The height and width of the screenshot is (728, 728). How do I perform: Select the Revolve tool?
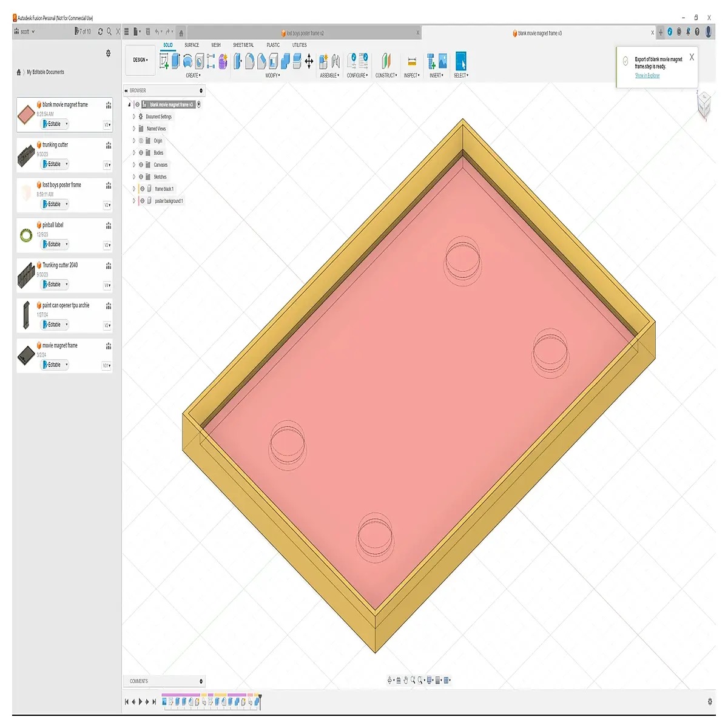point(187,61)
